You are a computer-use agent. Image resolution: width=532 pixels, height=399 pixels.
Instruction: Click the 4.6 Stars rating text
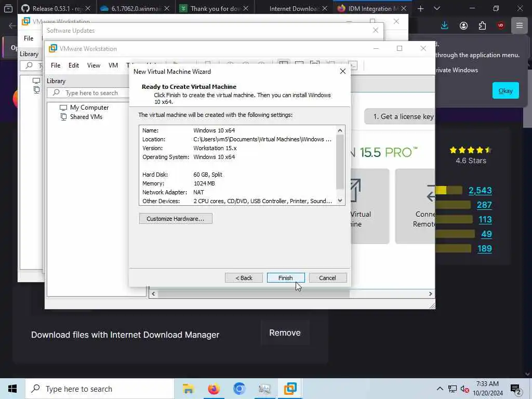coord(471,161)
